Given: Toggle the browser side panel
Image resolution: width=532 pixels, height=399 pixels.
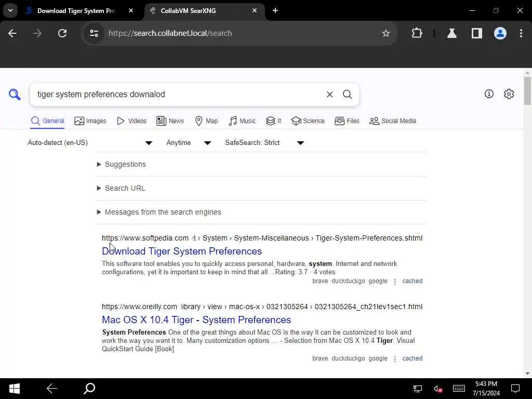Looking at the screenshot, I should pyautogui.click(x=477, y=33).
